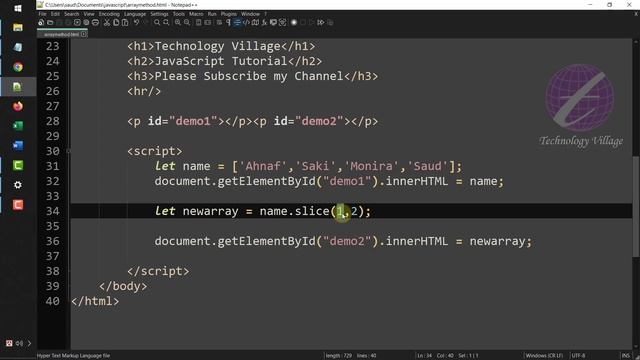
Task: Open the Macro menu
Action: [x=196, y=14]
